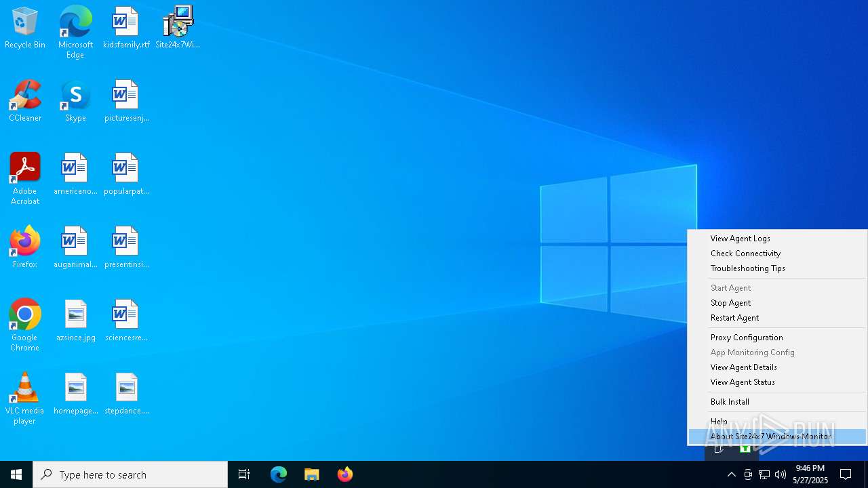Click the Type here to search box

[x=130, y=474]
